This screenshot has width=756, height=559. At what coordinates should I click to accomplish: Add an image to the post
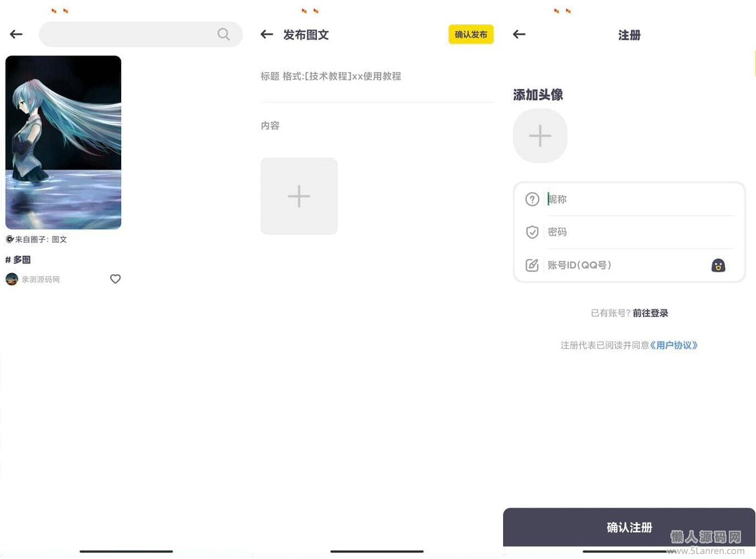(x=299, y=196)
